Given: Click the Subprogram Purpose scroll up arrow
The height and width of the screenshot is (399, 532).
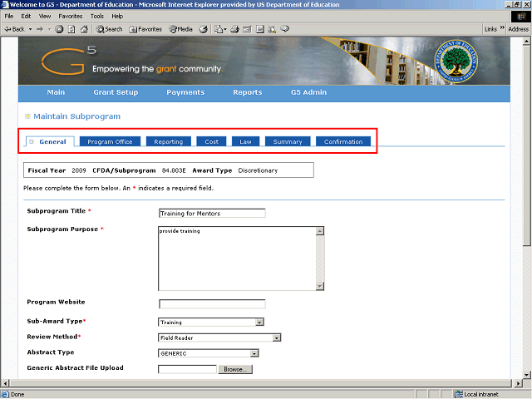Looking at the screenshot, I should coord(320,231).
